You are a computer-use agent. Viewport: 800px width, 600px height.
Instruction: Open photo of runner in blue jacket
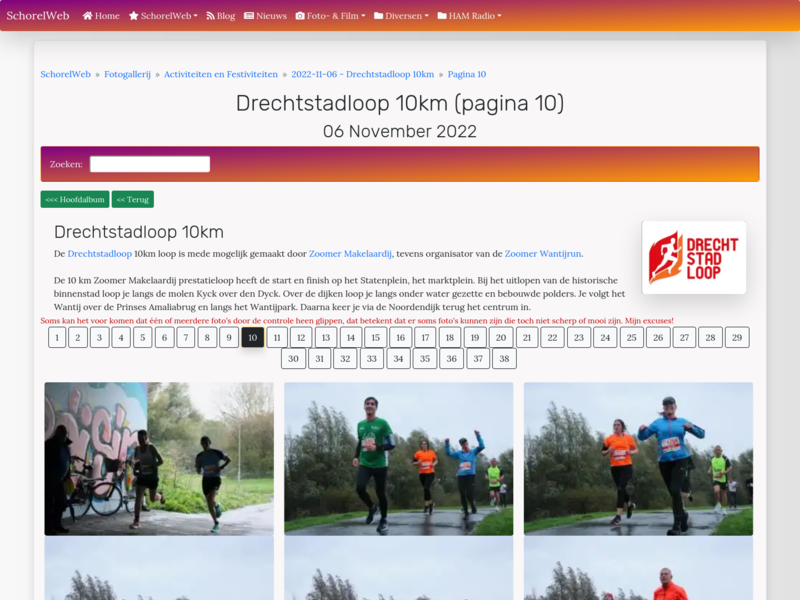tap(638, 459)
